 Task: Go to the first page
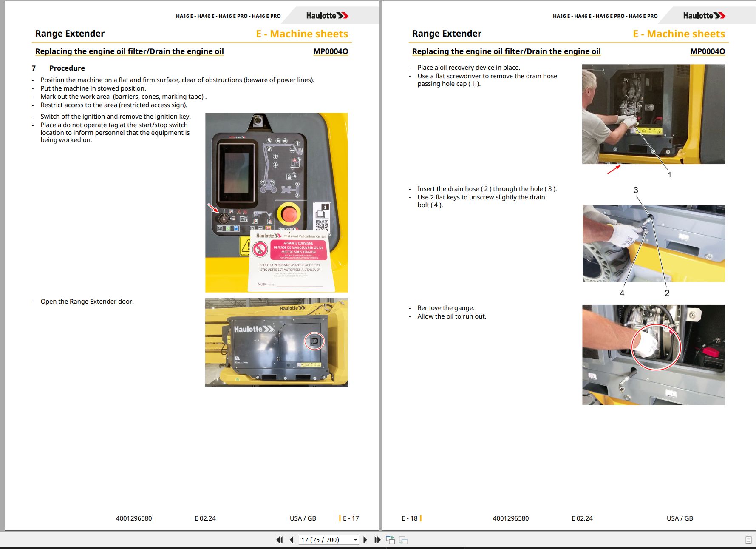click(x=279, y=540)
